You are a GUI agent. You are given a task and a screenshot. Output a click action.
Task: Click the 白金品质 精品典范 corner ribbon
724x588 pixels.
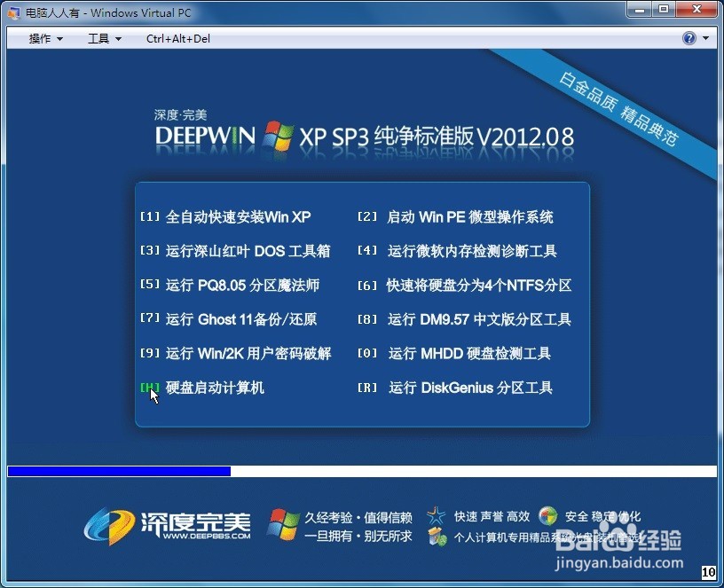[x=618, y=109]
